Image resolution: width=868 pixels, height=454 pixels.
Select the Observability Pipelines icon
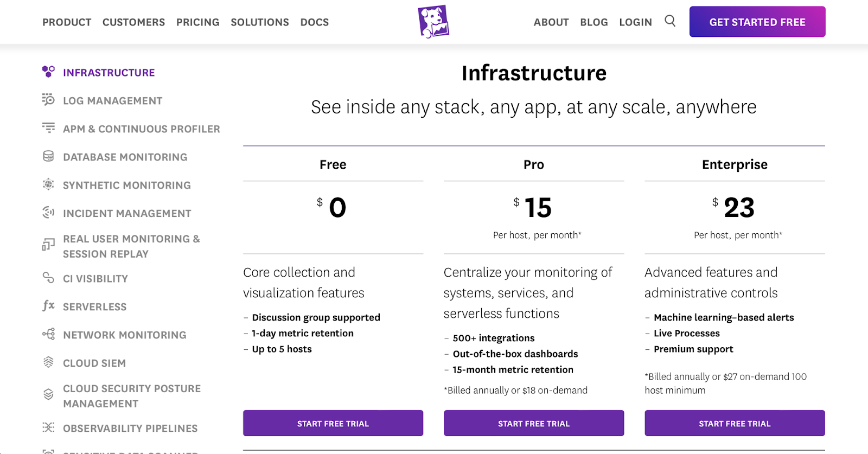click(x=48, y=428)
